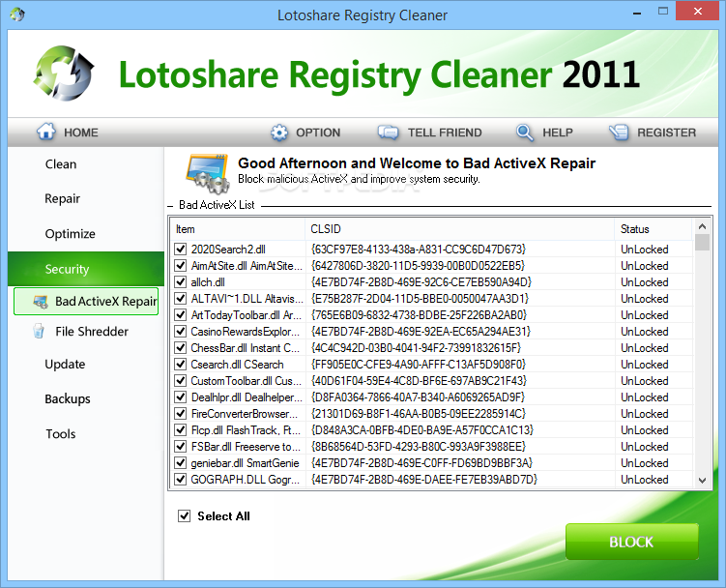
Task: Toggle the CasinoRewardsExplor checkbox
Action: pos(181,332)
